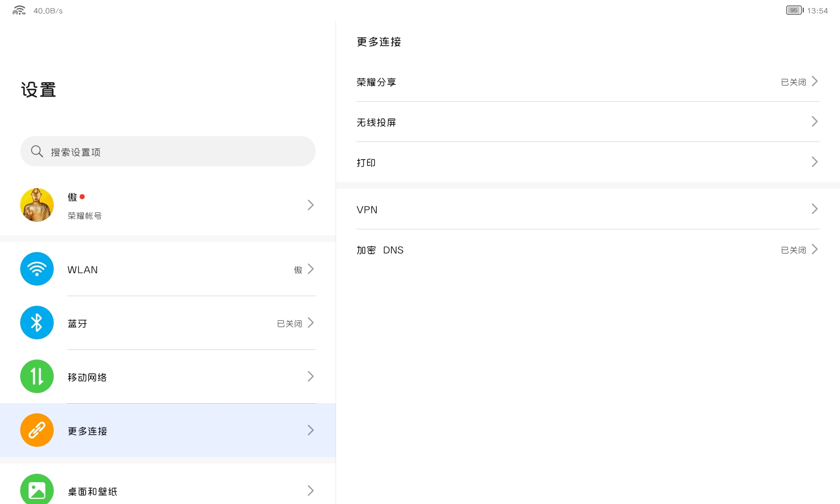Tap the 40.0B/s network speed indicator
This screenshot has width=840, height=504.
[48, 11]
